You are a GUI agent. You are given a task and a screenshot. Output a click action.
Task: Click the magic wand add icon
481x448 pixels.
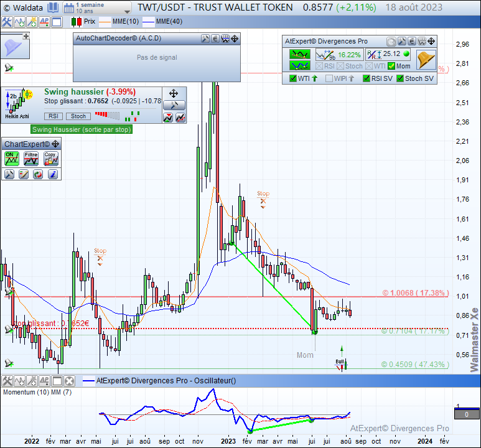pos(32,22)
